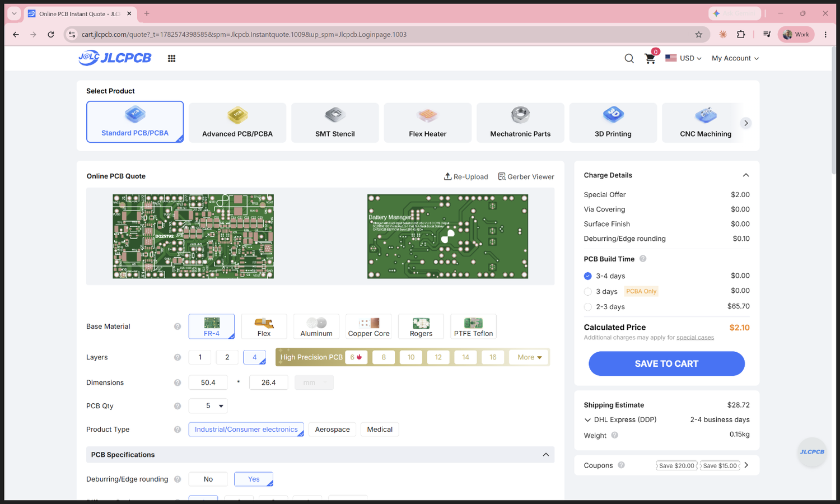Choose 2 layers option
The image size is (840, 504).
point(227,357)
